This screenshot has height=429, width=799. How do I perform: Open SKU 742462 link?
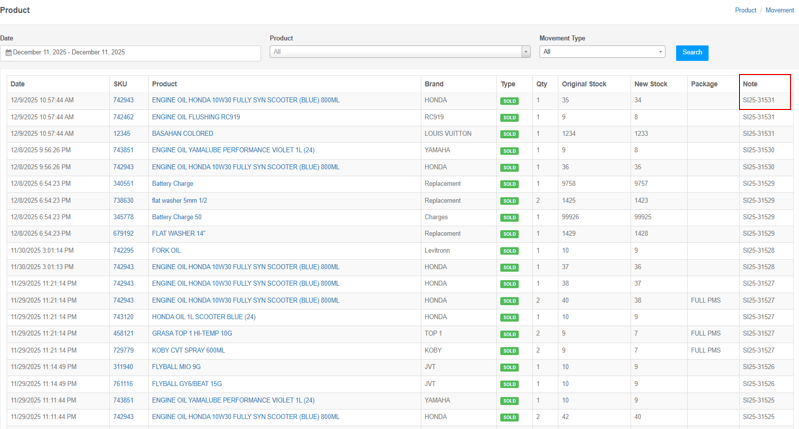pyautogui.click(x=123, y=117)
